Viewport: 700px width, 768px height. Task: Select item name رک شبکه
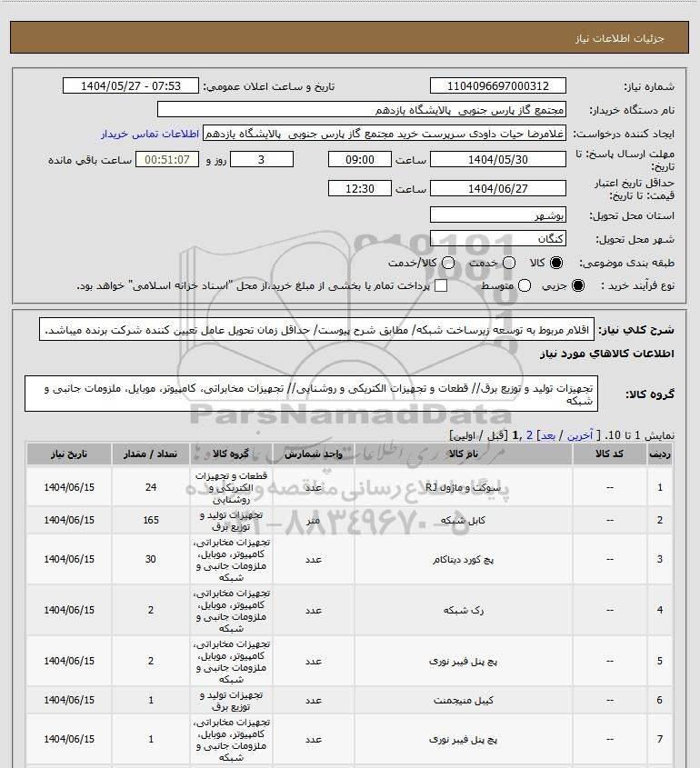coord(464,610)
